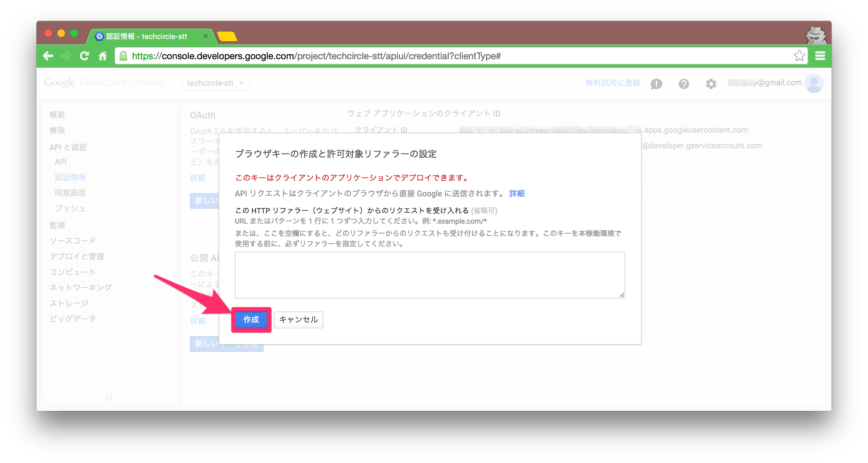Open ネットワーキング in the sidebar
The height and width of the screenshot is (463, 868).
(x=81, y=287)
